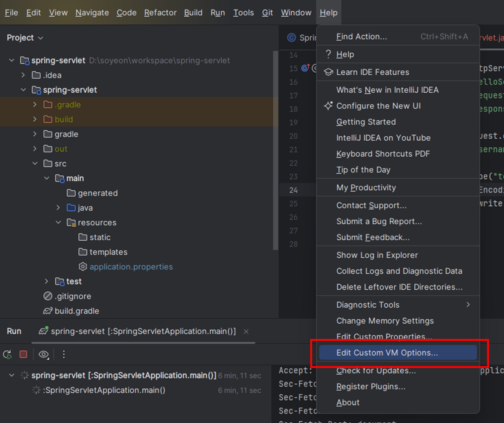504x423 pixels.
Task: Click the test folder icon
Action: pos(59,281)
